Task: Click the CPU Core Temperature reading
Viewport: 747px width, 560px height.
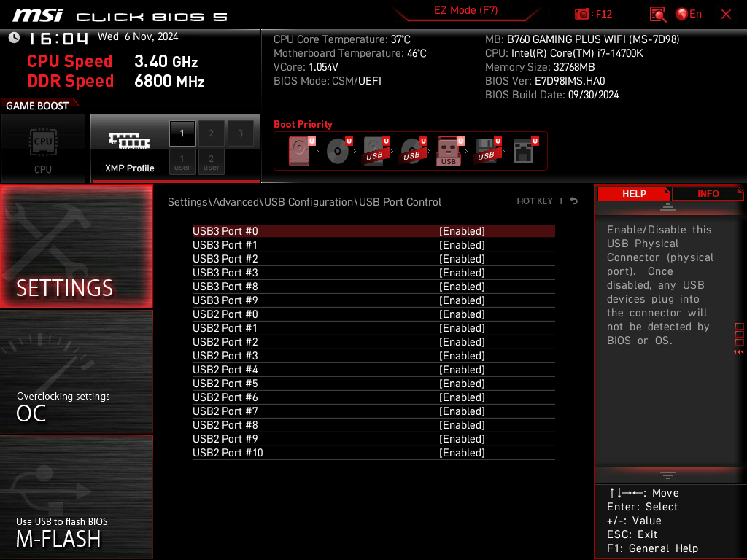Action: coord(342,39)
